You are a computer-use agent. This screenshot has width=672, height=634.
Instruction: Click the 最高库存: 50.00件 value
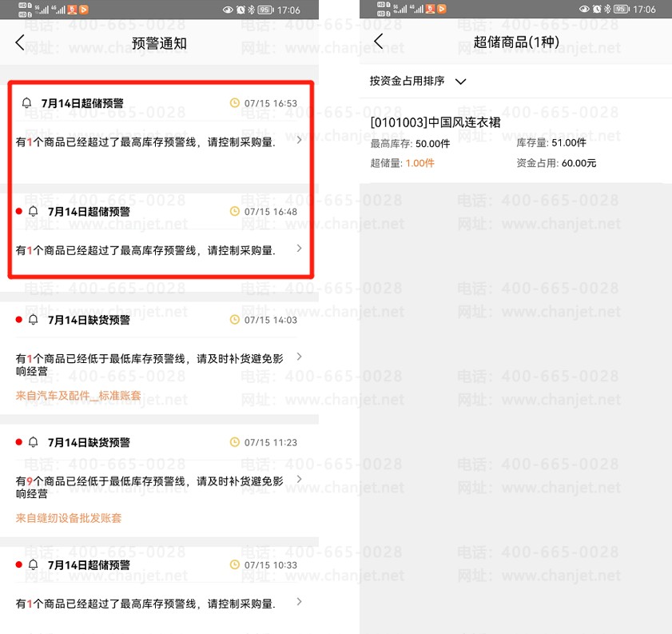click(x=410, y=144)
